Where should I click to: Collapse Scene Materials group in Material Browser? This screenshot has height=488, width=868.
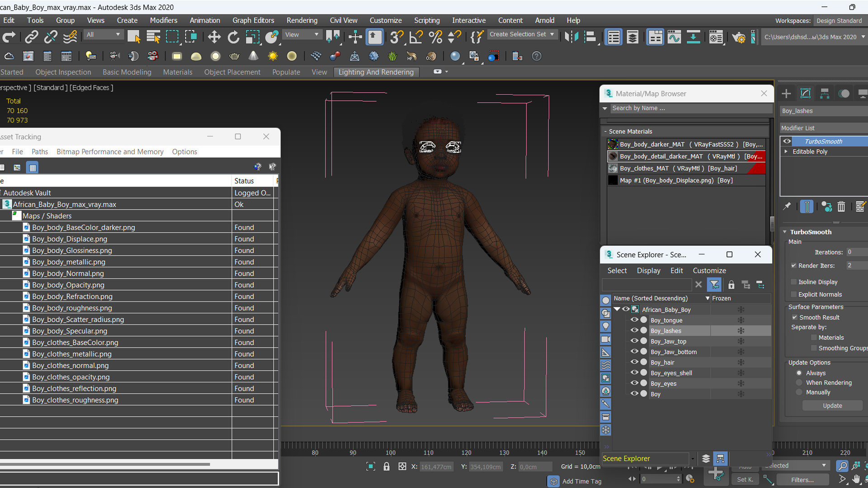[605, 131]
